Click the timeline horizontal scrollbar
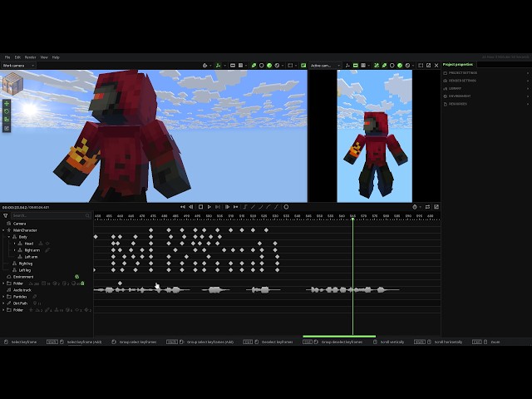 pyautogui.click(x=339, y=336)
